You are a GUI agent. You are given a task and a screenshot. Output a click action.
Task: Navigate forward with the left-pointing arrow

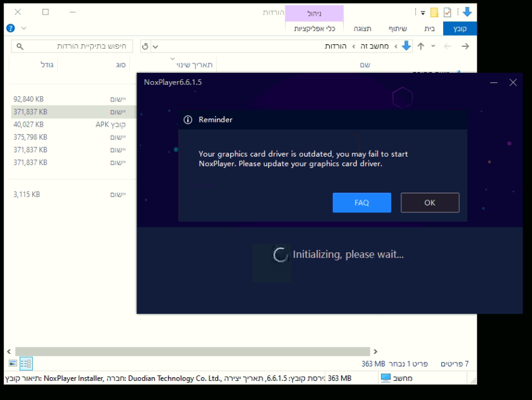(448, 46)
